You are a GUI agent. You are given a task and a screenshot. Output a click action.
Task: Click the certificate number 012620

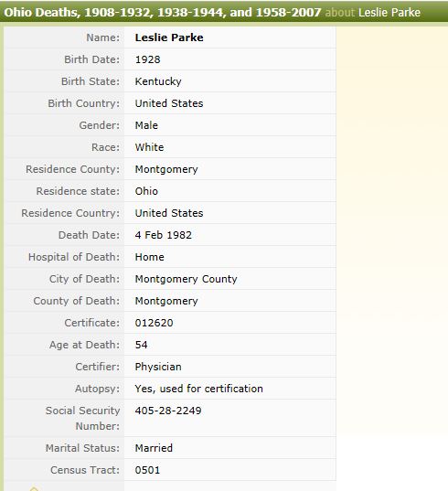154,323
